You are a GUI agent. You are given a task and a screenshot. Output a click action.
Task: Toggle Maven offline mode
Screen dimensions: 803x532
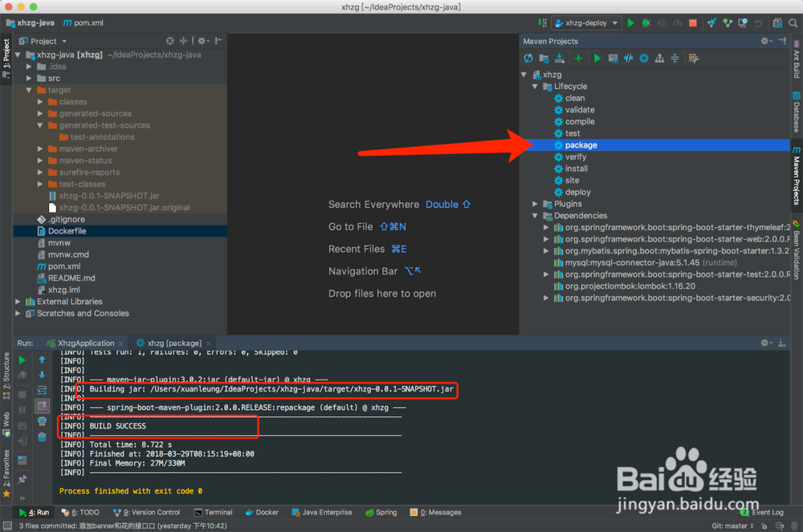(629, 59)
